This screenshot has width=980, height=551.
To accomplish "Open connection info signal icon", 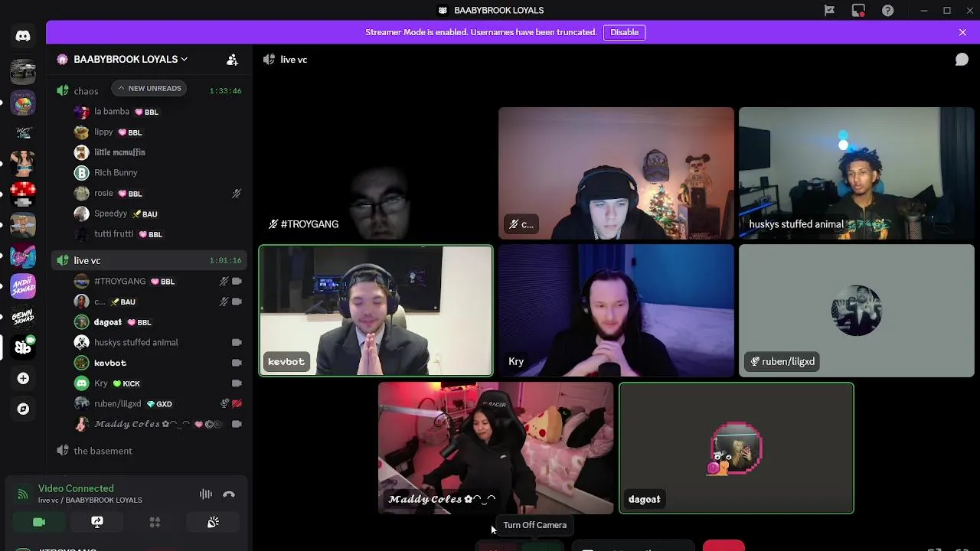I will (x=22, y=494).
